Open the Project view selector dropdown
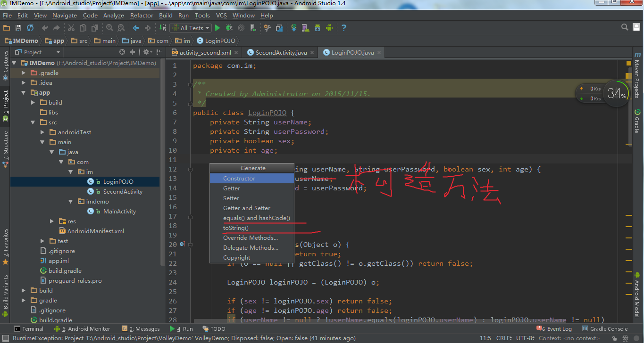 [38, 52]
